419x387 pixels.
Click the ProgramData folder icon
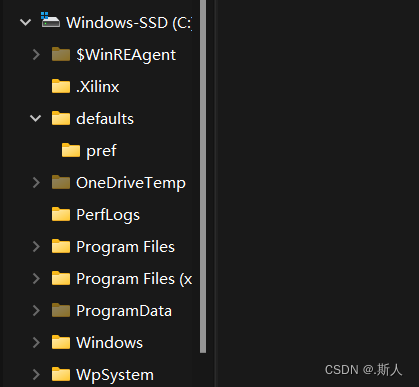tap(61, 310)
